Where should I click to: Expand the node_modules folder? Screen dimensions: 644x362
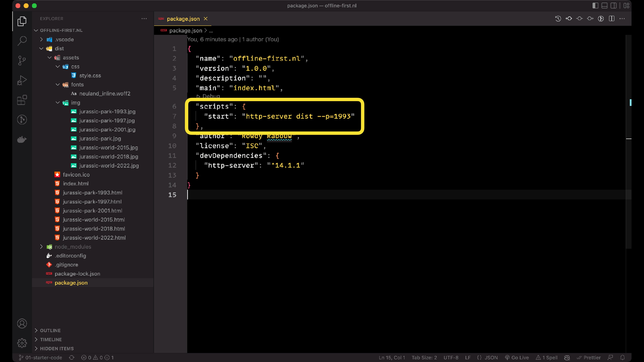coord(41,247)
